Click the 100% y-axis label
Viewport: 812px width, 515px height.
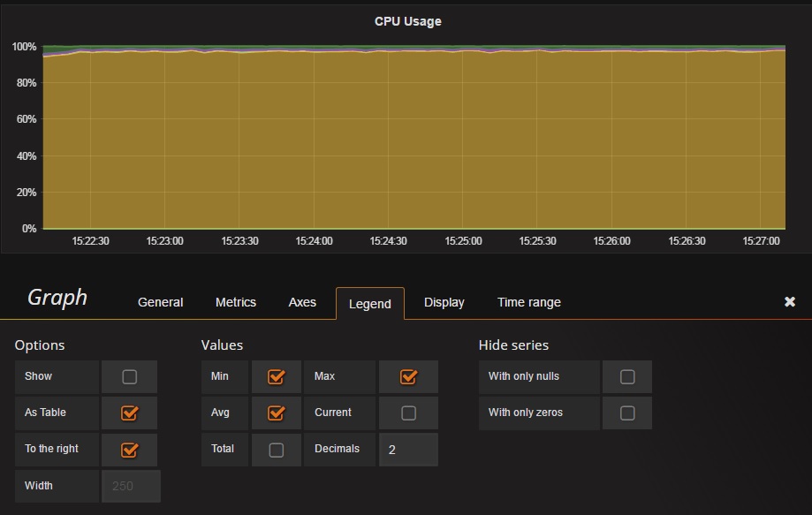pyautogui.click(x=25, y=47)
